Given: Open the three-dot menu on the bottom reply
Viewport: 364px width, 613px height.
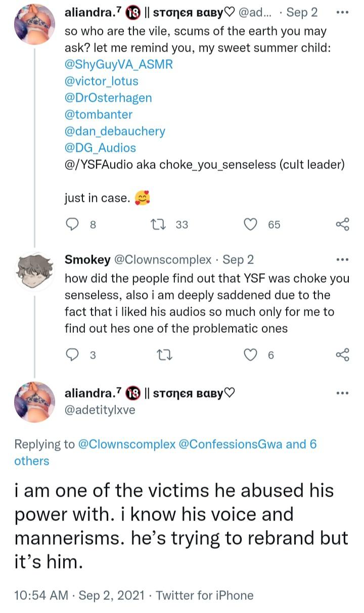Looking at the screenshot, I should [342, 392].
